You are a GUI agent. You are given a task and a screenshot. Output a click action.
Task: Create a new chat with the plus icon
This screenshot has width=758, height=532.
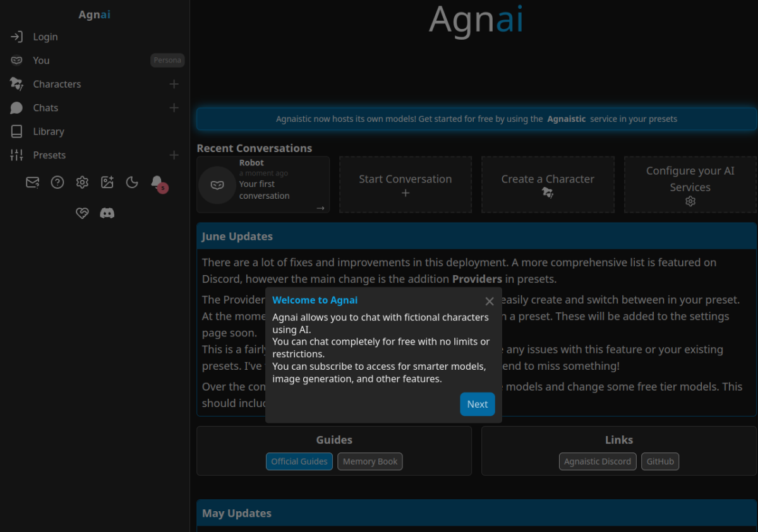[174, 108]
